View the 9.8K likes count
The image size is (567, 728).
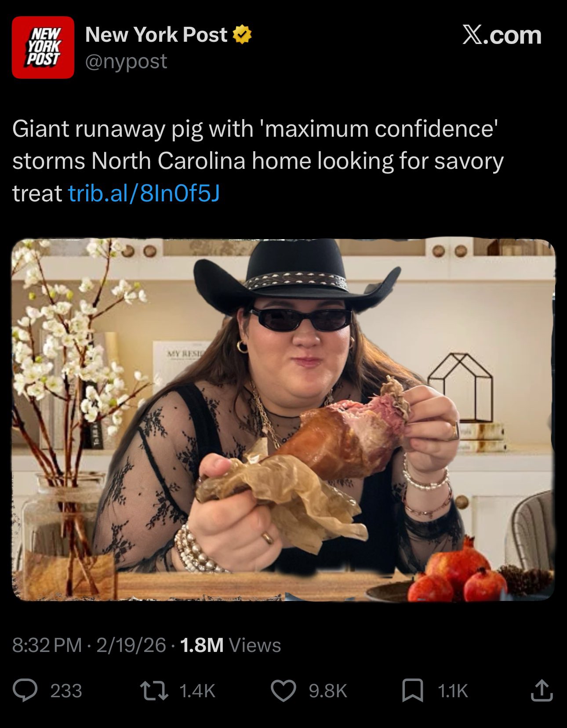328,691
